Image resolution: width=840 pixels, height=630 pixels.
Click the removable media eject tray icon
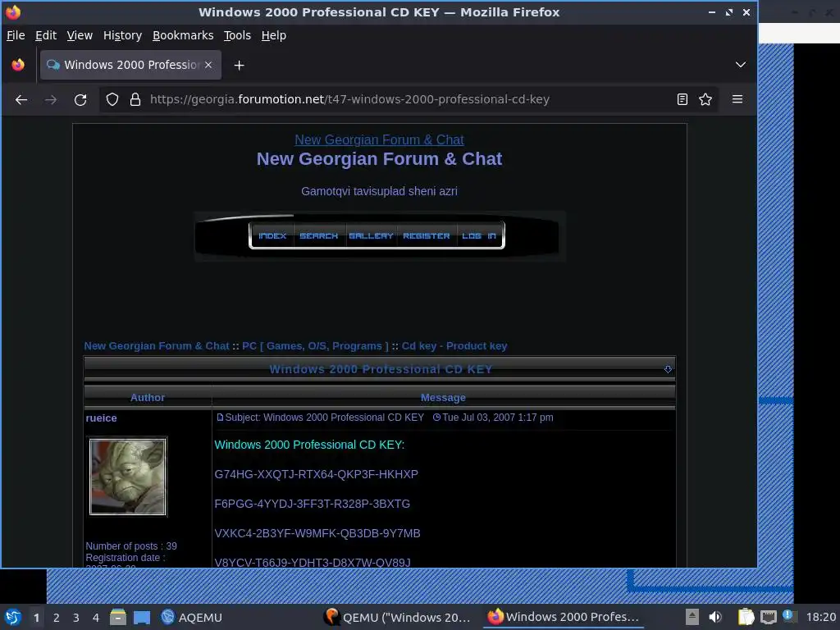tap(692, 617)
